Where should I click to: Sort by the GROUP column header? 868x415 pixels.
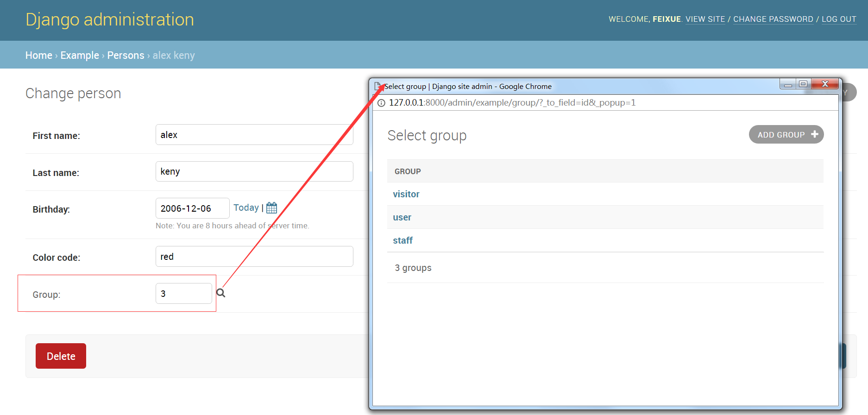coord(408,171)
